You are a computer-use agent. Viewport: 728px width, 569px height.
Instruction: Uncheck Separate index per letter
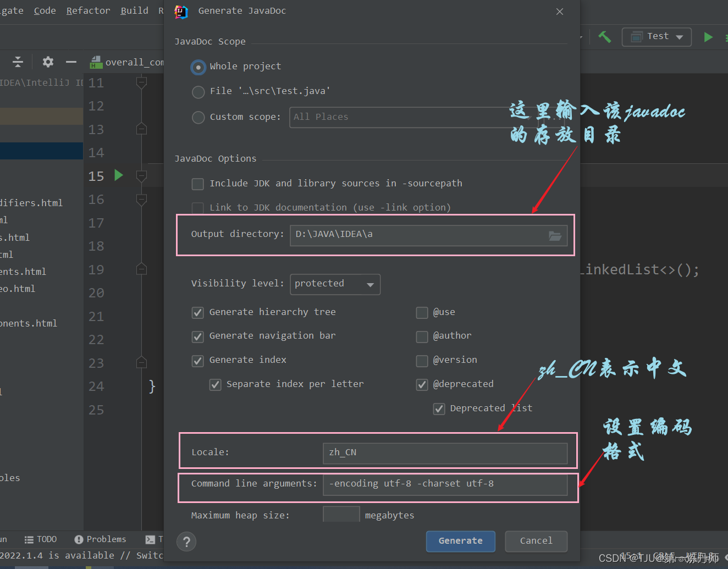[215, 385]
